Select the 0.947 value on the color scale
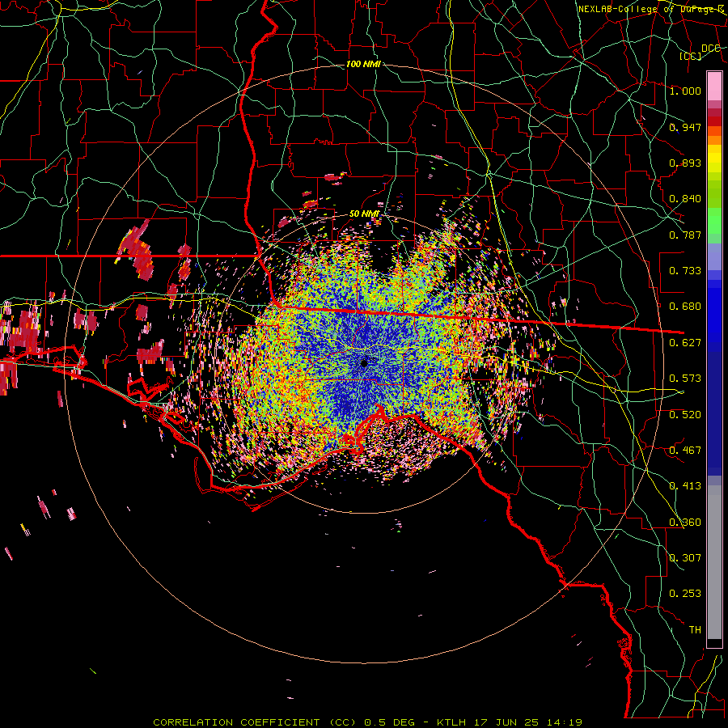 click(685, 127)
